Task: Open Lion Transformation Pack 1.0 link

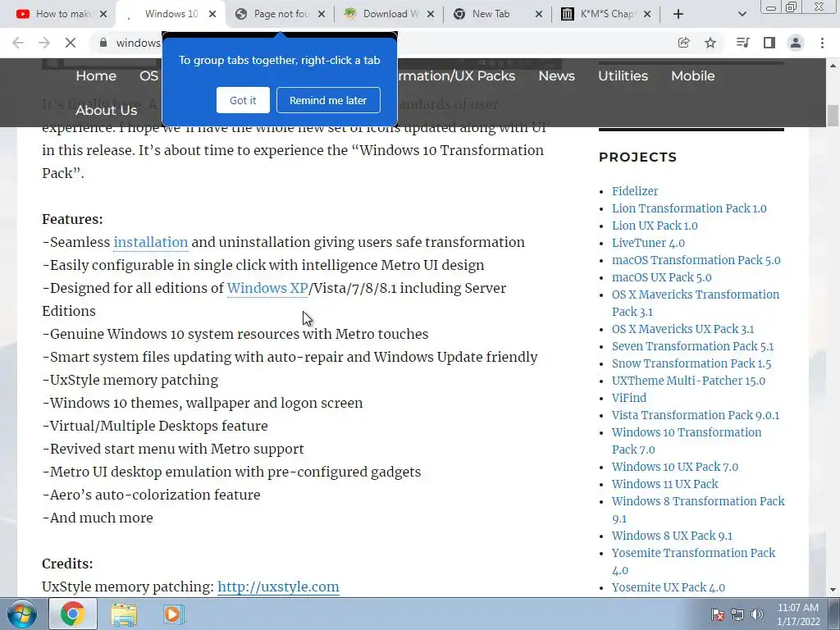Action: click(x=689, y=208)
